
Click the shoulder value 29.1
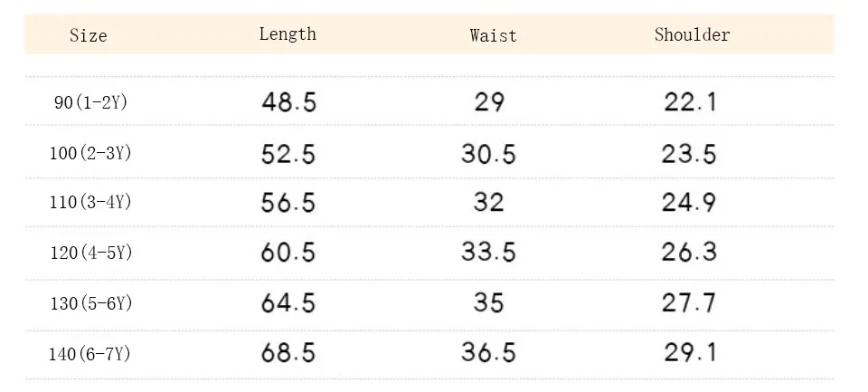pos(690,353)
